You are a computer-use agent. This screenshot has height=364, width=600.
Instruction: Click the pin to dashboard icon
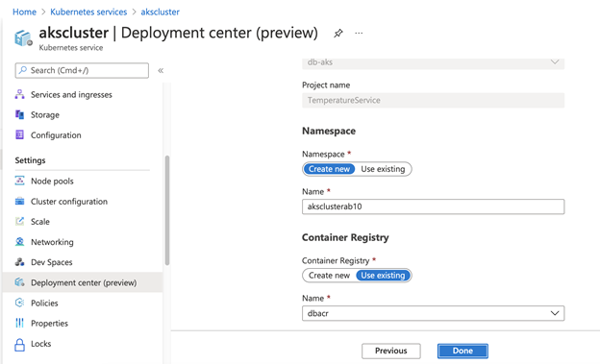click(x=337, y=34)
